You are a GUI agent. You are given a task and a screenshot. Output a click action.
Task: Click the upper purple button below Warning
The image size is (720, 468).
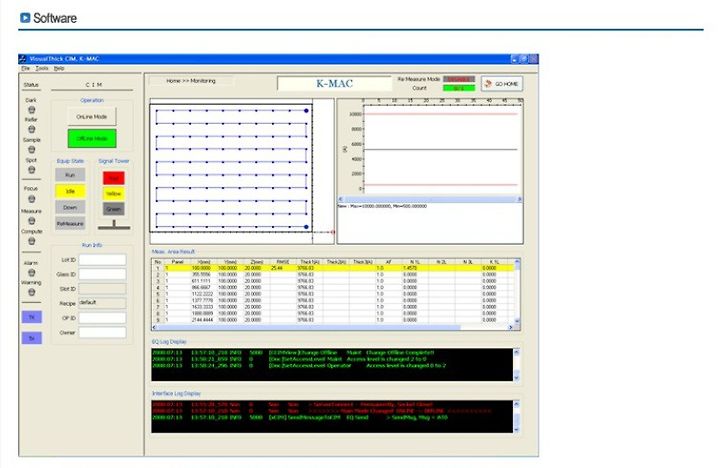click(x=32, y=317)
